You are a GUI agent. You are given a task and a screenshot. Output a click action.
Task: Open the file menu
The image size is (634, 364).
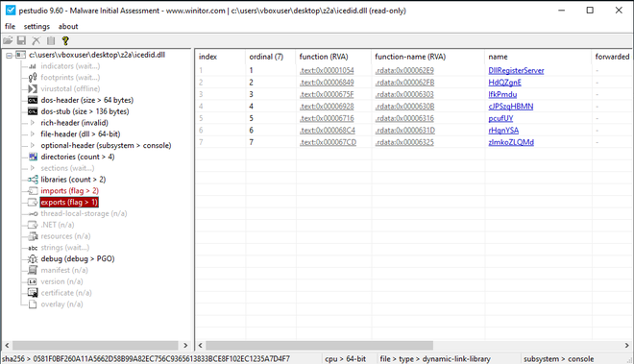[x=11, y=26]
